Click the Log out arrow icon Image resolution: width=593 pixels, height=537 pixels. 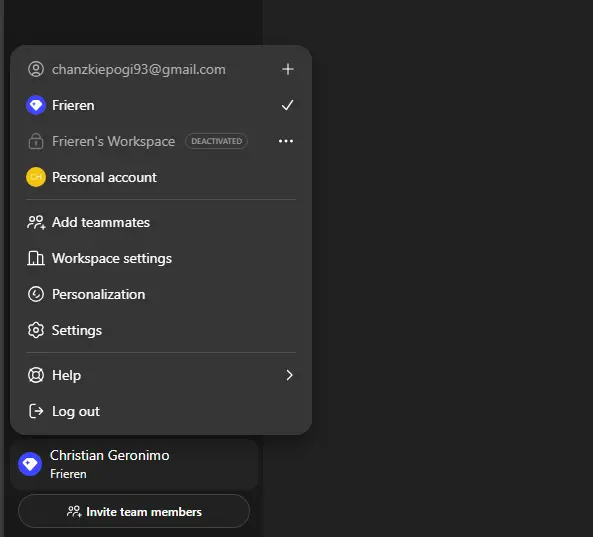[x=36, y=411]
